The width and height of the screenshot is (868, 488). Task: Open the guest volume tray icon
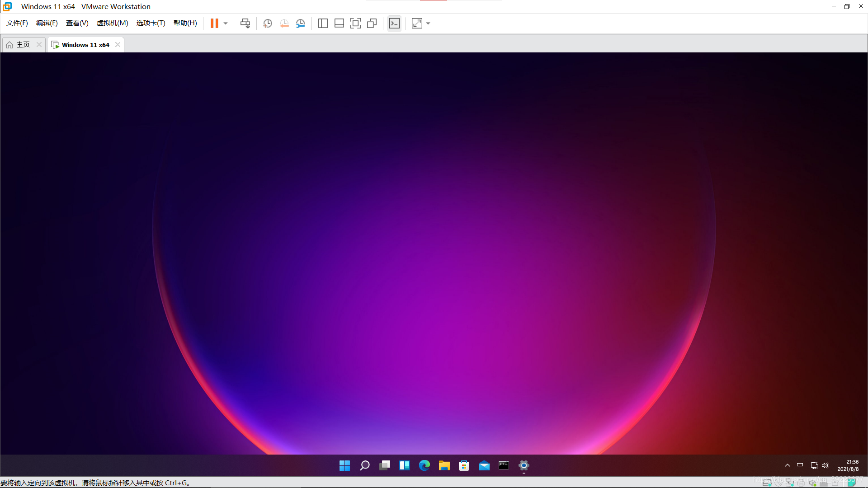[825, 465]
